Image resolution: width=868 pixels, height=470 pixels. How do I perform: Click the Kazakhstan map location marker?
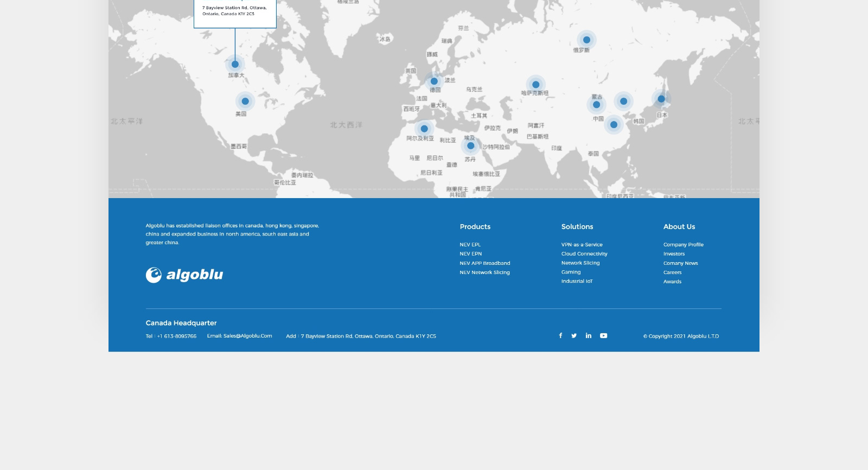point(535,85)
